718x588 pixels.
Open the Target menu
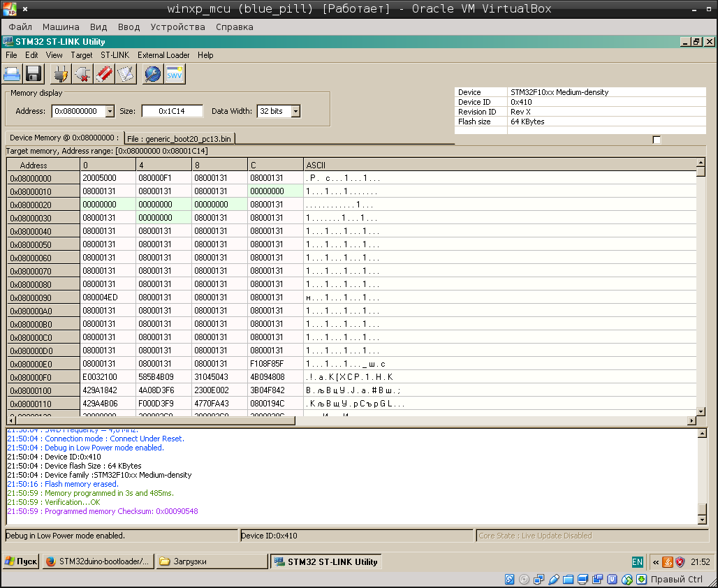[82, 55]
